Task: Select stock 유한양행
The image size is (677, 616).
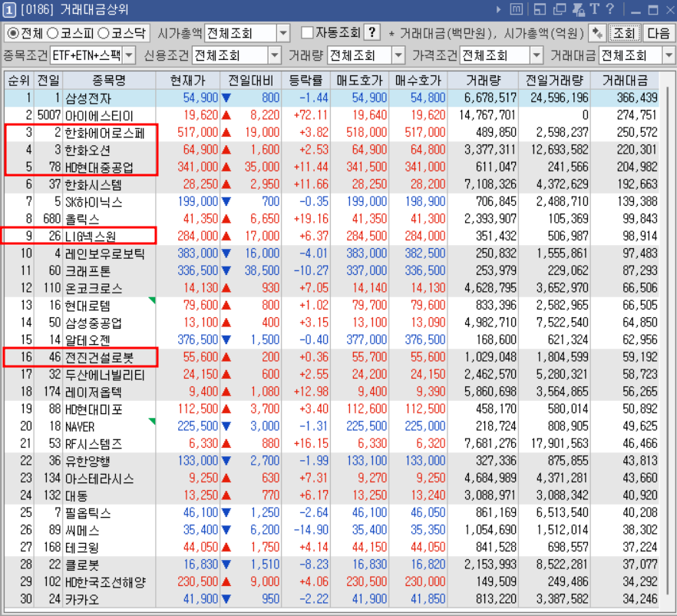Action: click(88, 461)
